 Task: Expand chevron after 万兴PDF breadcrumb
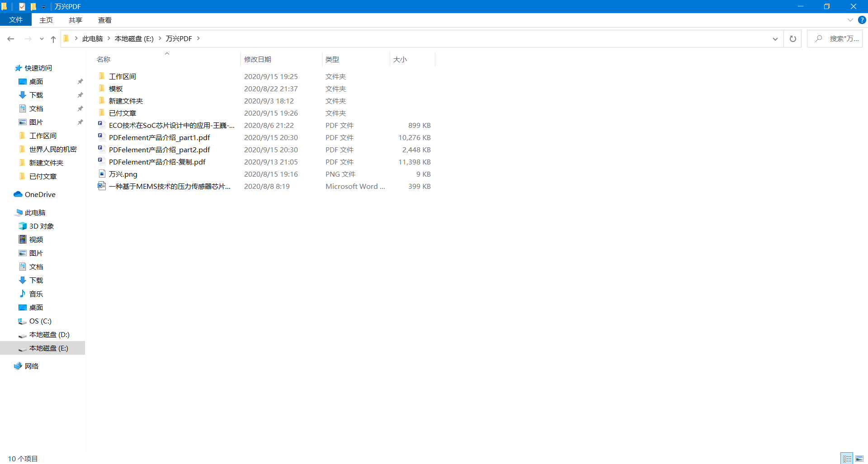pos(198,39)
